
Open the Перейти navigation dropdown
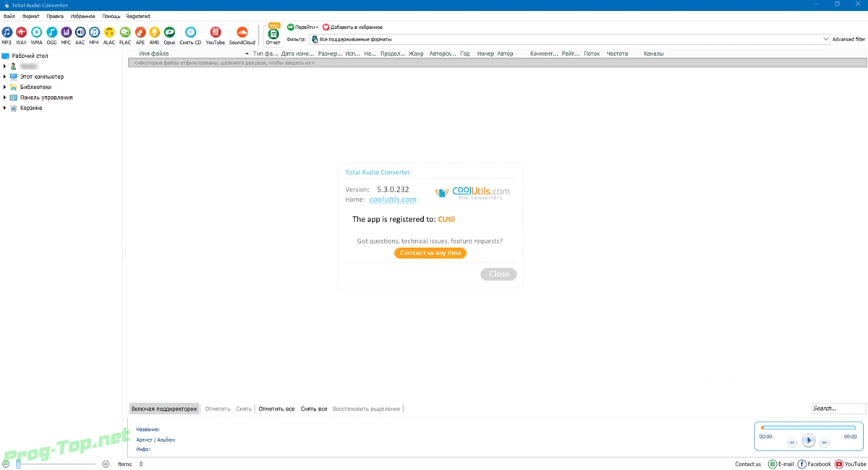coord(302,27)
